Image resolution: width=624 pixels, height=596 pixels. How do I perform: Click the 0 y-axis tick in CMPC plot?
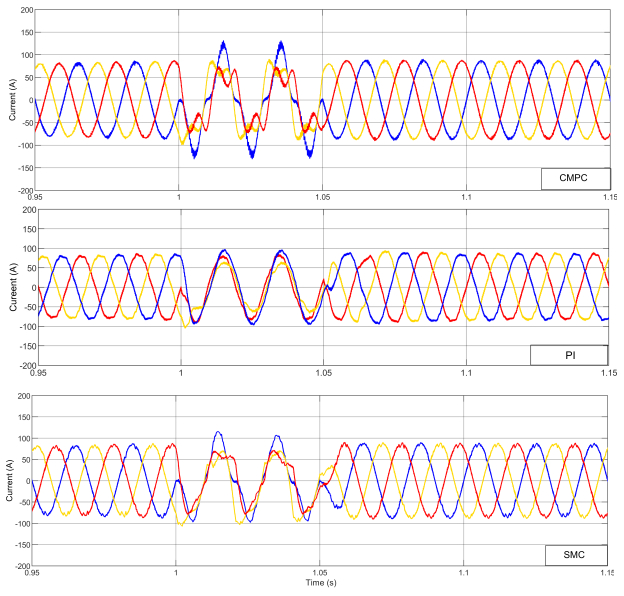(30, 99)
